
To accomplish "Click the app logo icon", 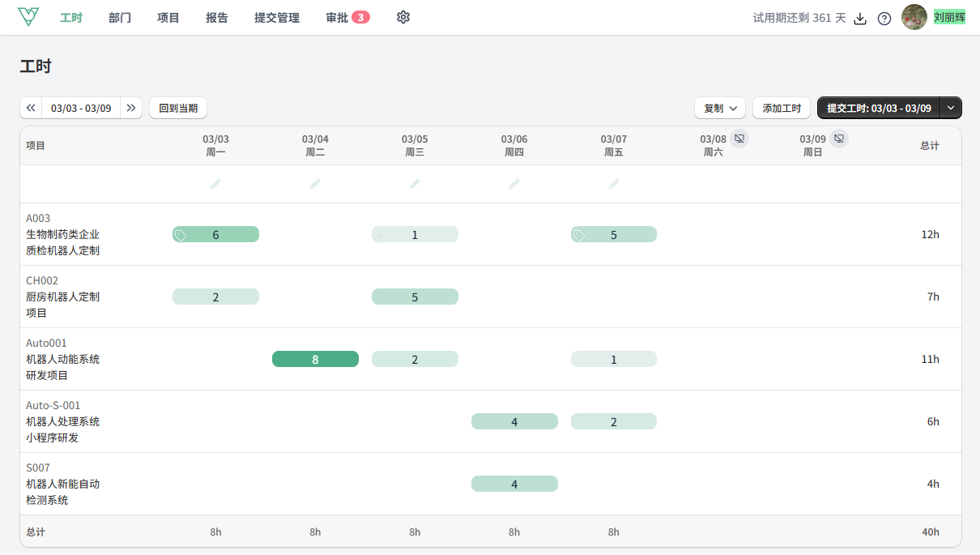I will click(x=28, y=17).
